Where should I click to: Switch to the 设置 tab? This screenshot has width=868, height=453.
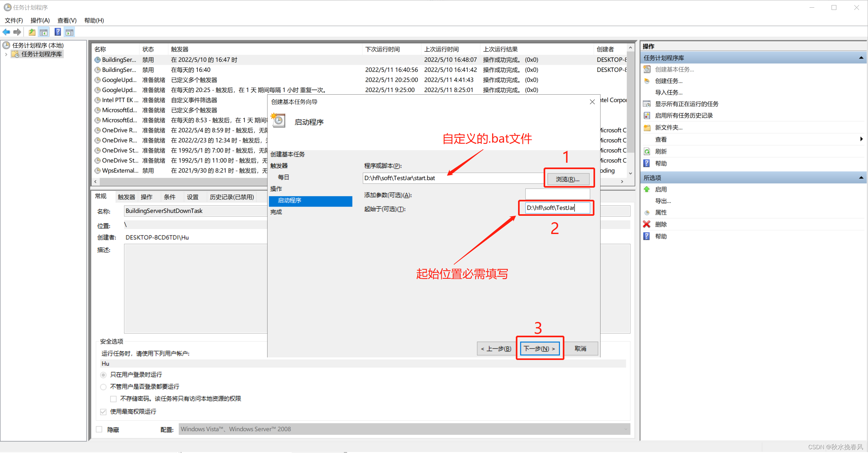192,197
